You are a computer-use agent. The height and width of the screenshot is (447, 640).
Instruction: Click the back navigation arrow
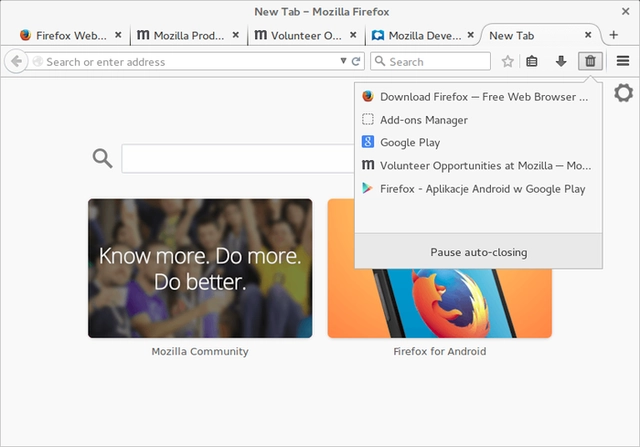[16, 61]
